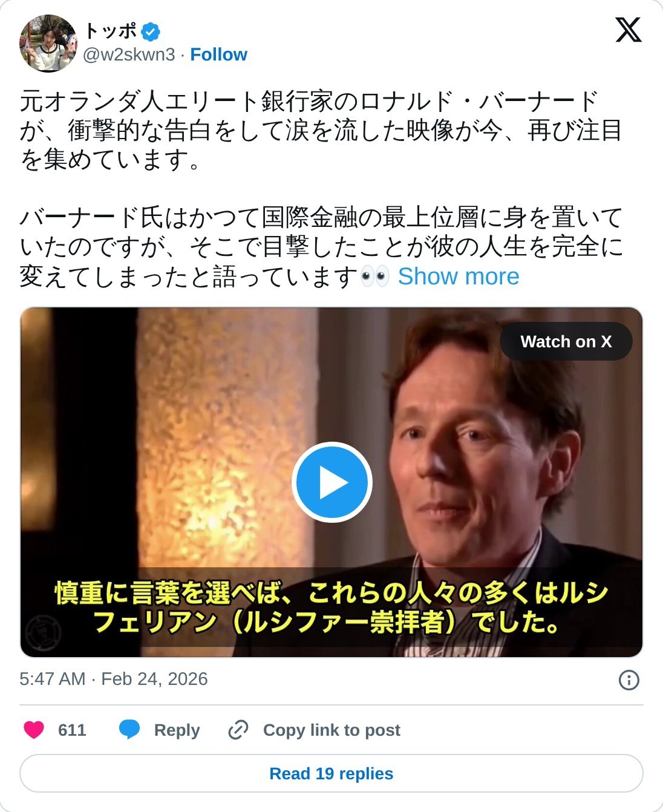The width and height of the screenshot is (663, 812).
Task: Click the video's yellow subtitle caption area
Action: pos(331,607)
